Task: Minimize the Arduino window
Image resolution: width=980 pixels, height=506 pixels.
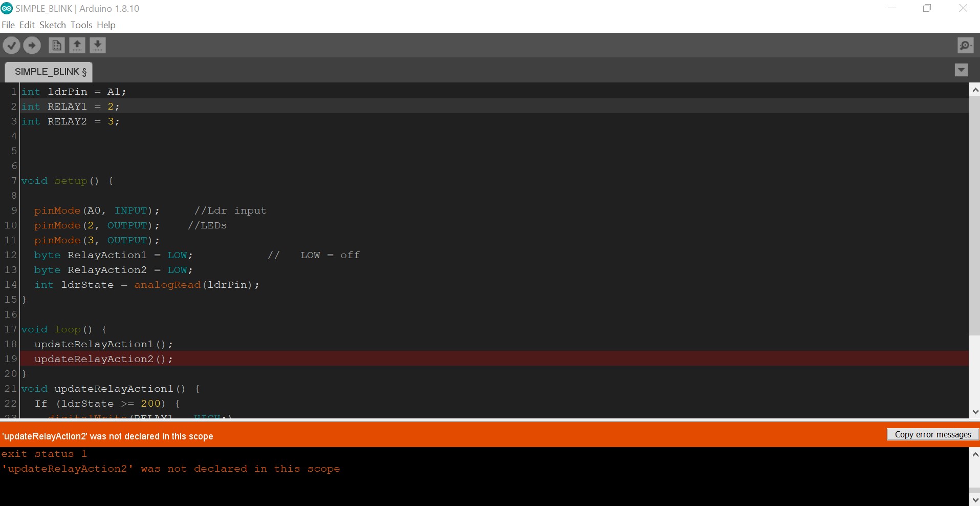Action: (891, 8)
